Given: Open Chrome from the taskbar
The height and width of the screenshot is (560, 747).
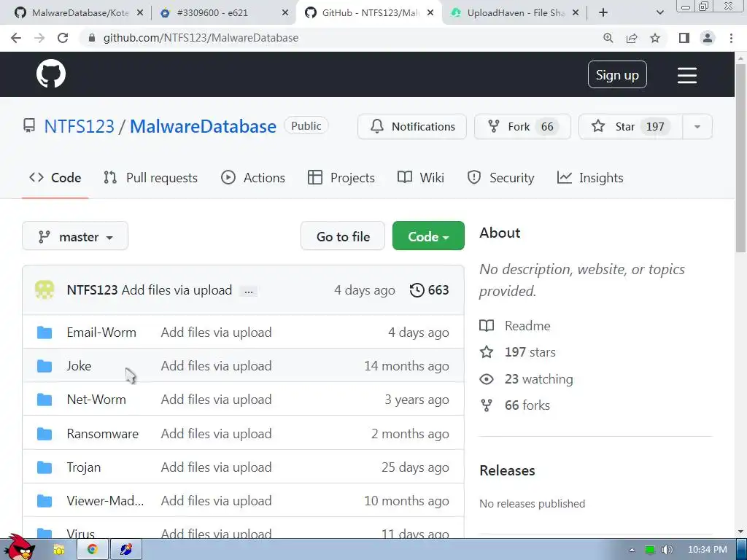Looking at the screenshot, I should pos(93,550).
